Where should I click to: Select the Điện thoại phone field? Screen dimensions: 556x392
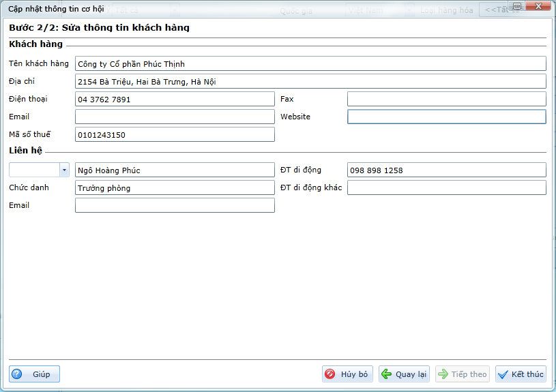(175, 99)
